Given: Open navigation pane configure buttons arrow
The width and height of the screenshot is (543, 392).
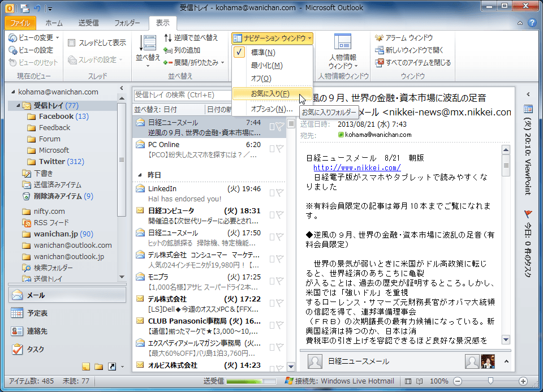Looking at the screenshot, I should [122, 367].
